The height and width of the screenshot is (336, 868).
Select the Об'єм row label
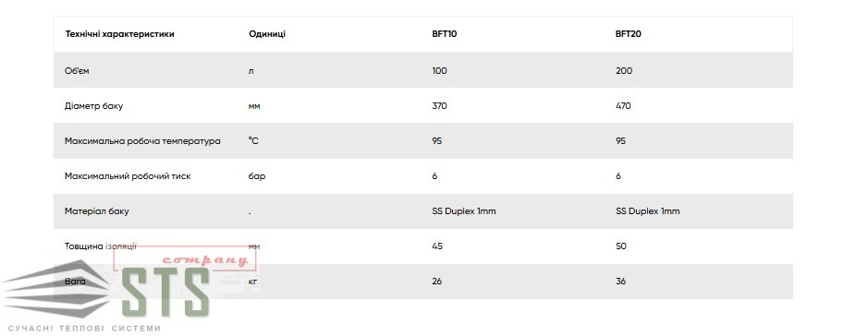[77, 71]
